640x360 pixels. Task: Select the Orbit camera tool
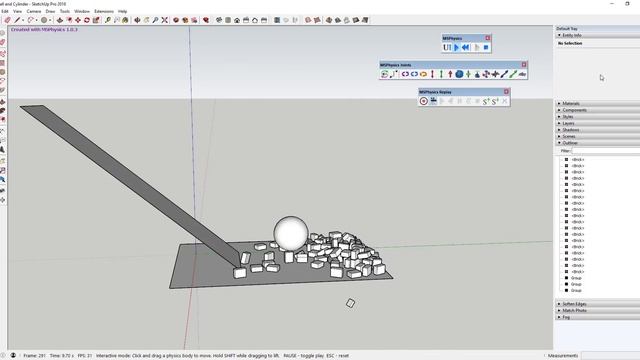pyautogui.click(x=137, y=20)
